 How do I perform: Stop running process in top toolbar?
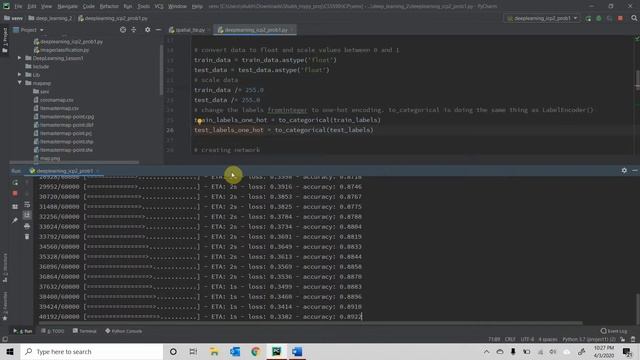[620, 18]
